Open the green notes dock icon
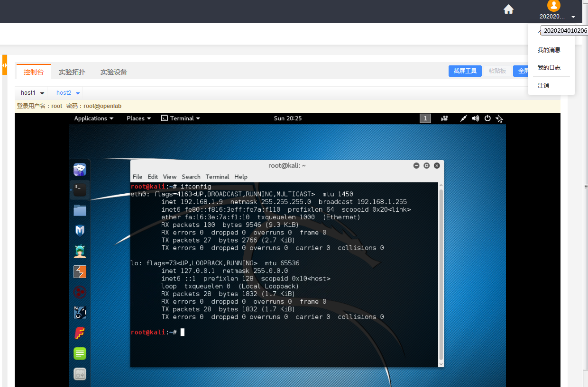Image resolution: width=588 pixels, height=387 pixels. 80,353
